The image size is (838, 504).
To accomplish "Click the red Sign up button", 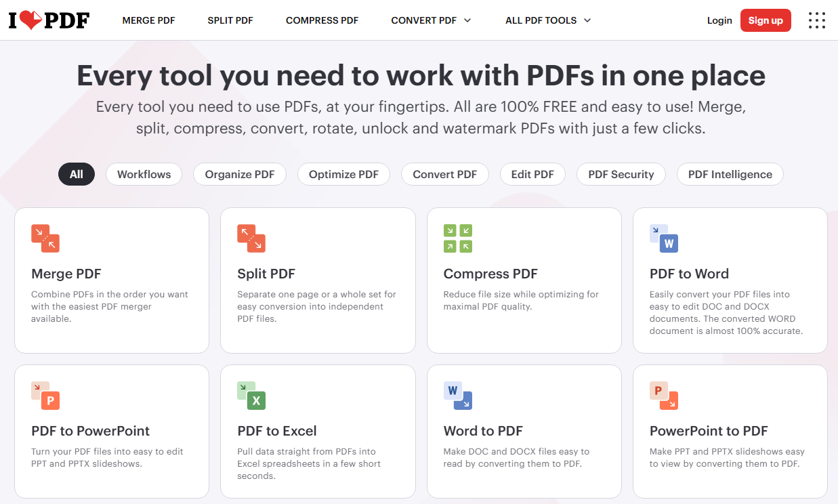I will tap(766, 20).
